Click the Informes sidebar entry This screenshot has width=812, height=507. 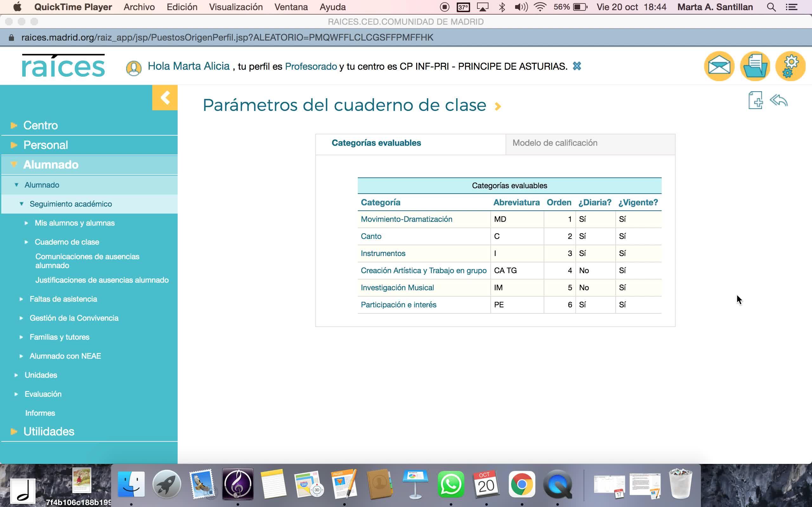pos(40,413)
